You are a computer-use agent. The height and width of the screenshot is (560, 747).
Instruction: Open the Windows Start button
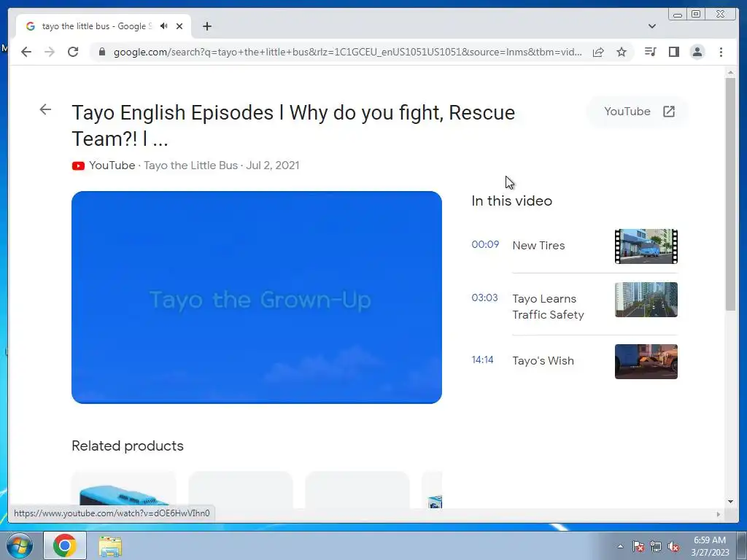(19, 545)
